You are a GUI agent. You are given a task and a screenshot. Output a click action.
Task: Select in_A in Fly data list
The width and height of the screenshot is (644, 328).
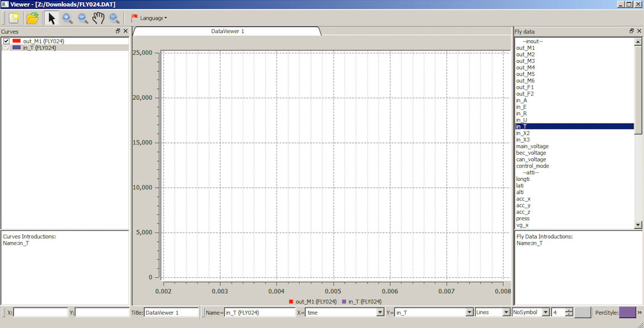pyautogui.click(x=575, y=100)
